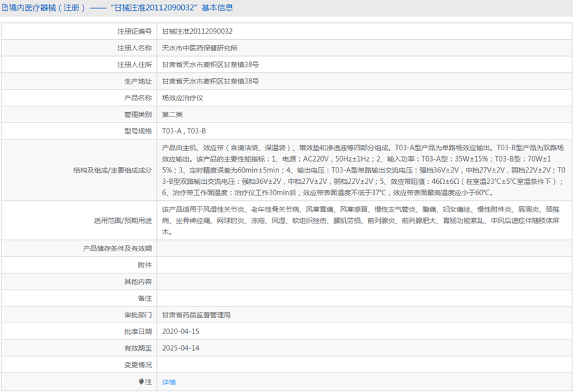The image size is (573, 392).
Task: Click the 产品名称 label
Action: (x=138, y=98)
